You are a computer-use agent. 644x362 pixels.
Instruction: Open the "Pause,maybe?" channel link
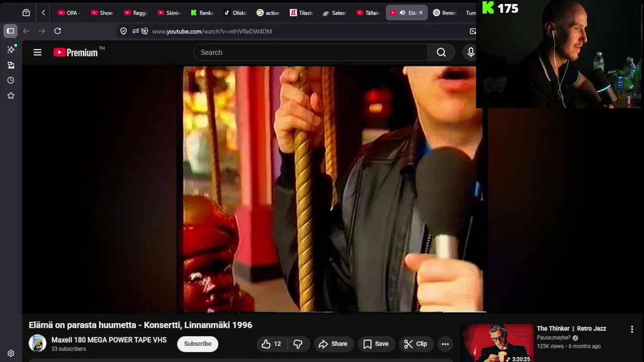pos(554,338)
